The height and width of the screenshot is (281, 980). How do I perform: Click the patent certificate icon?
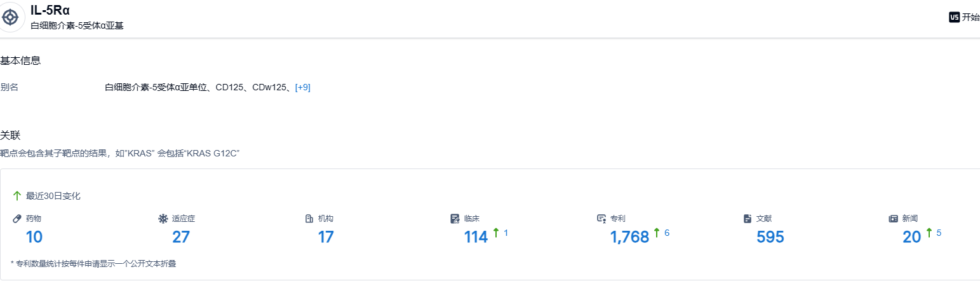pyautogui.click(x=601, y=219)
